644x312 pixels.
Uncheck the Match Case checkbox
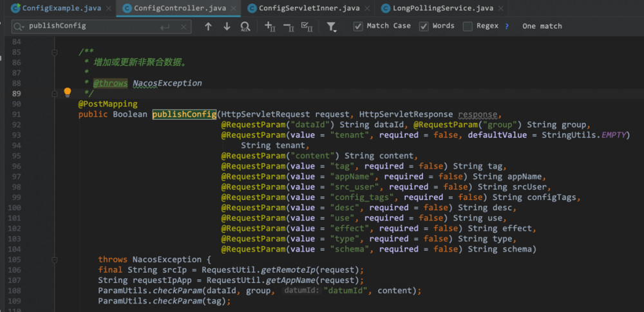click(358, 26)
